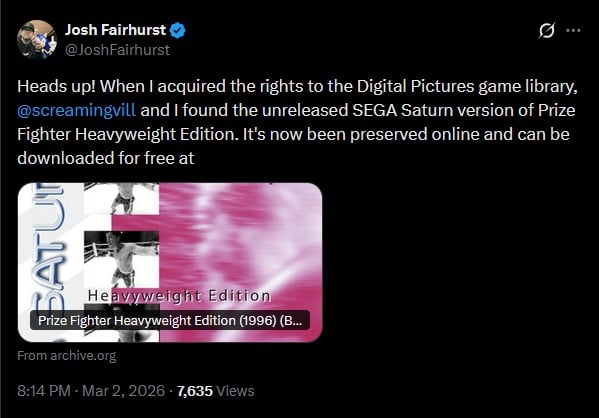View the 7,635 Views count
Screen dimensions: 599x418
215,391
